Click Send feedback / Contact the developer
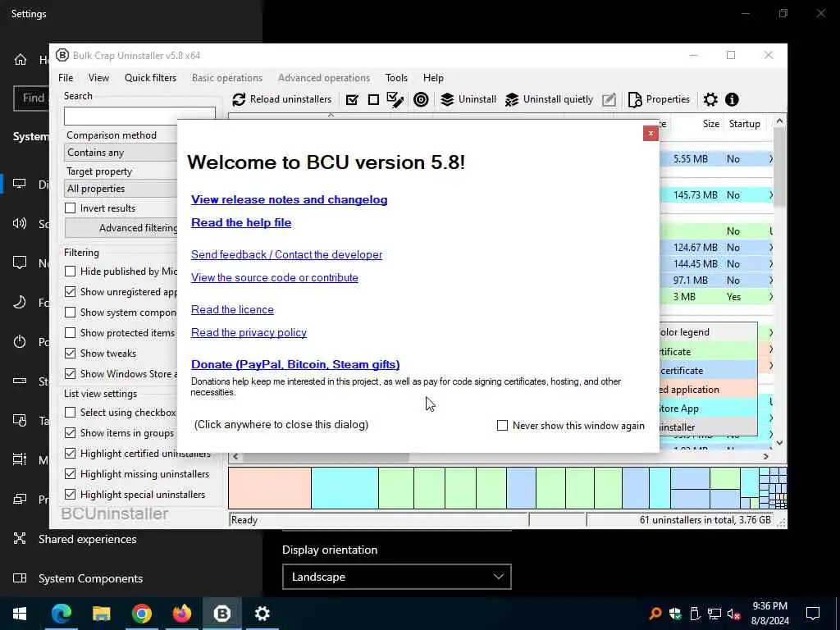This screenshot has width=840, height=630. coord(286,254)
